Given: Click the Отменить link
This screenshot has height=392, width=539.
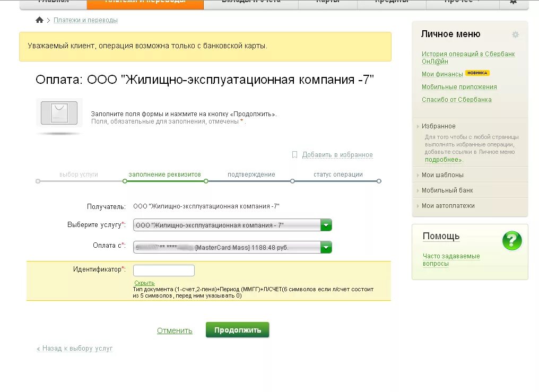Looking at the screenshot, I should (x=175, y=330).
